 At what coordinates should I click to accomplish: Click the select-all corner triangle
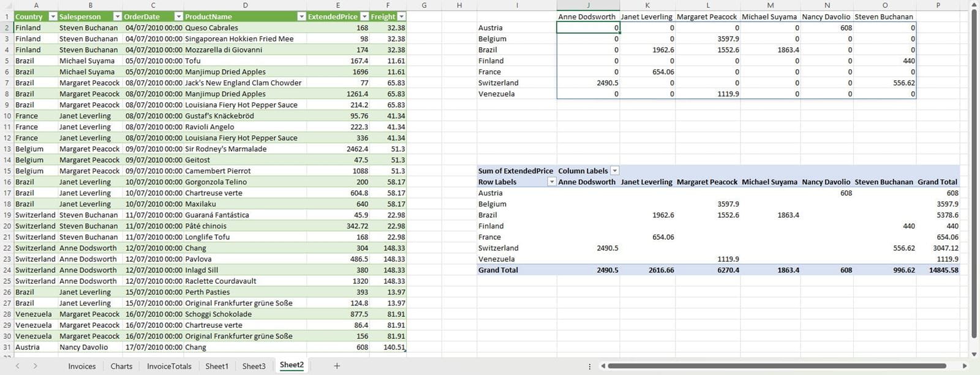(x=7, y=6)
